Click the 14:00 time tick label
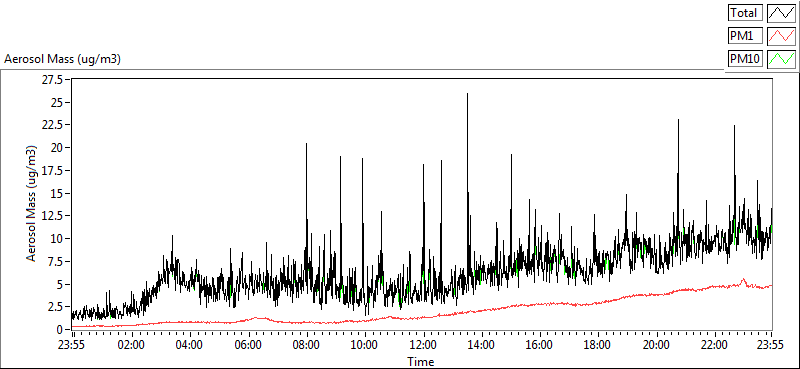 click(481, 344)
